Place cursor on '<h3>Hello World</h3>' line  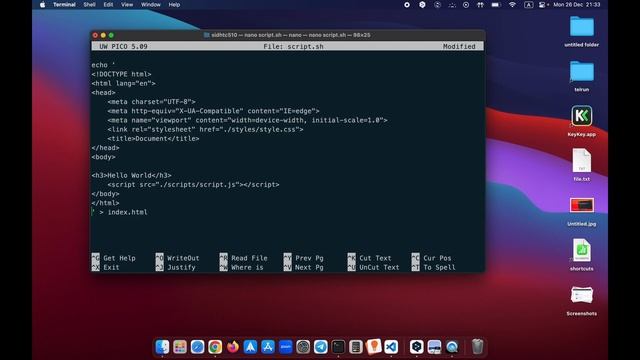pyautogui.click(x=131, y=175)
